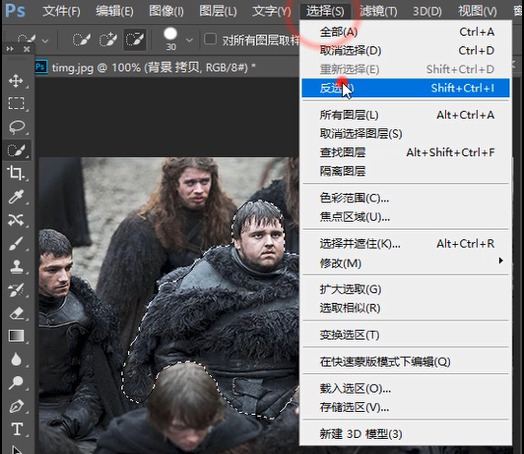Toggle Sample All Layers checkbox
Image resolution: width=524 pixels, height=454 pixels.
tap(210, 39)
